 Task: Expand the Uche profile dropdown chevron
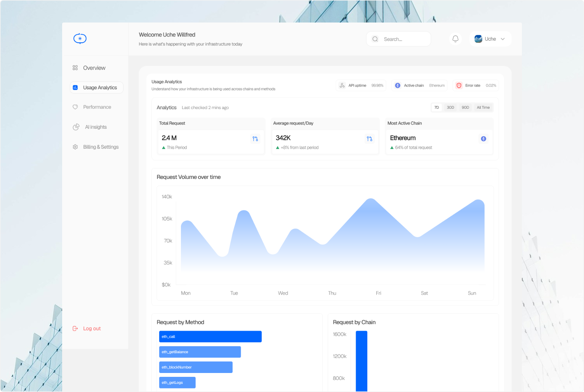click(x=503, y=39)
